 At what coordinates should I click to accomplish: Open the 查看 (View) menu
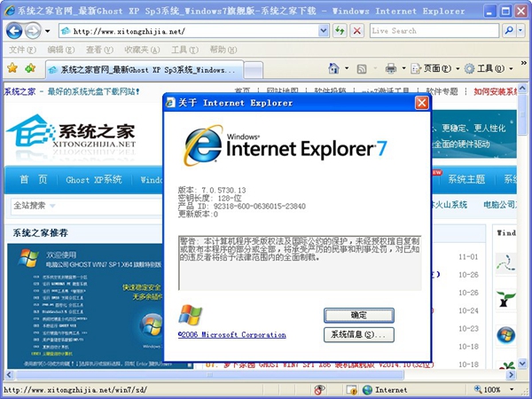tap(94, 50)
